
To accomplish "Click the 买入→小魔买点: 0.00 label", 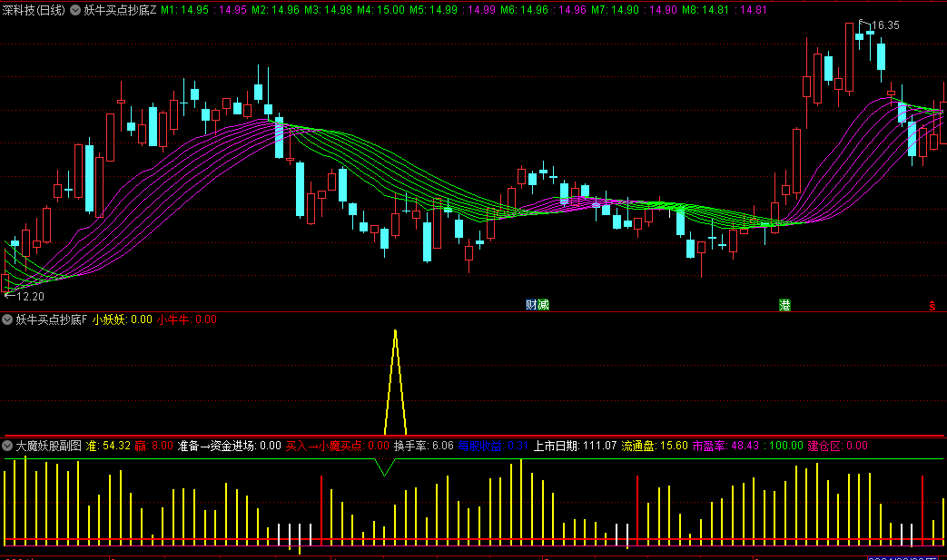I will pos(337,446).
